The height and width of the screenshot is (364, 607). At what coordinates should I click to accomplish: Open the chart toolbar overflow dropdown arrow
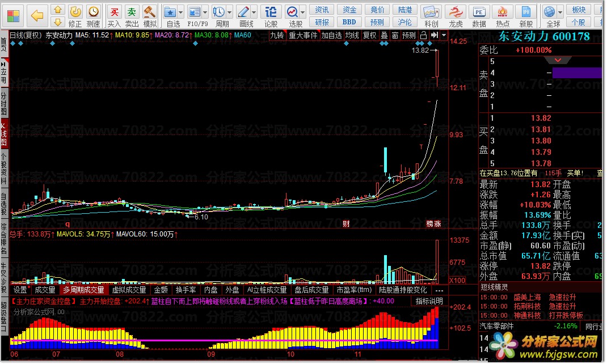pyautogui.click(x=444, y=36)
